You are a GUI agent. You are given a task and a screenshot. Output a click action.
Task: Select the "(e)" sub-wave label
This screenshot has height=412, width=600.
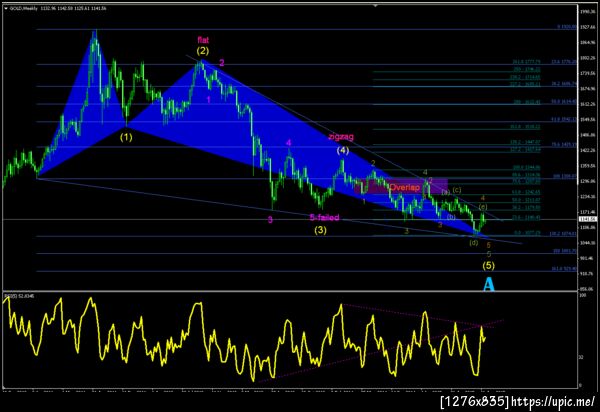(x=483, y=207)
